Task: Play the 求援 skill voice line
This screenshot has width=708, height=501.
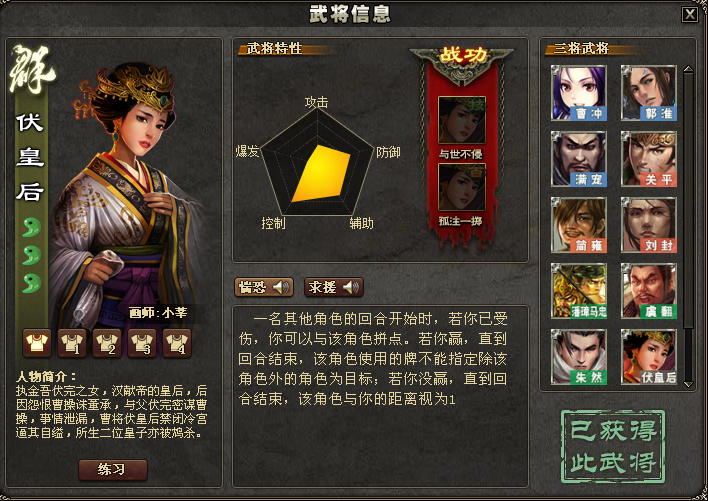Action: click(x=334, y=287)
